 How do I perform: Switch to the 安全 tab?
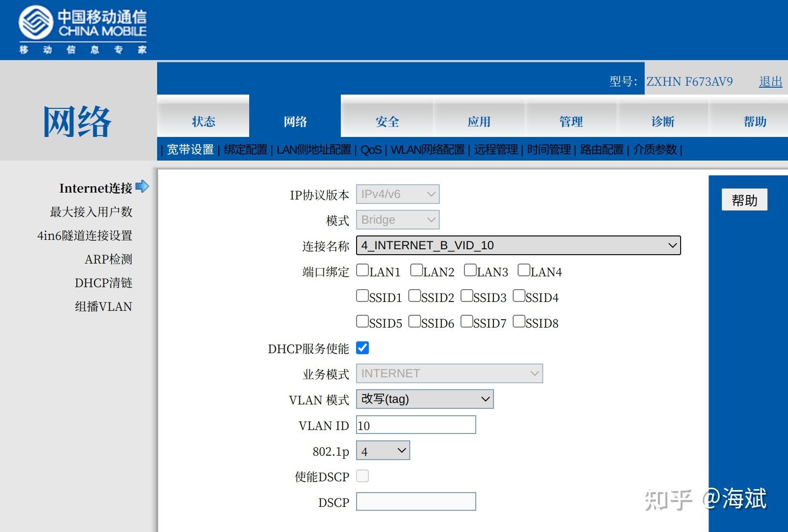(387, 116)
